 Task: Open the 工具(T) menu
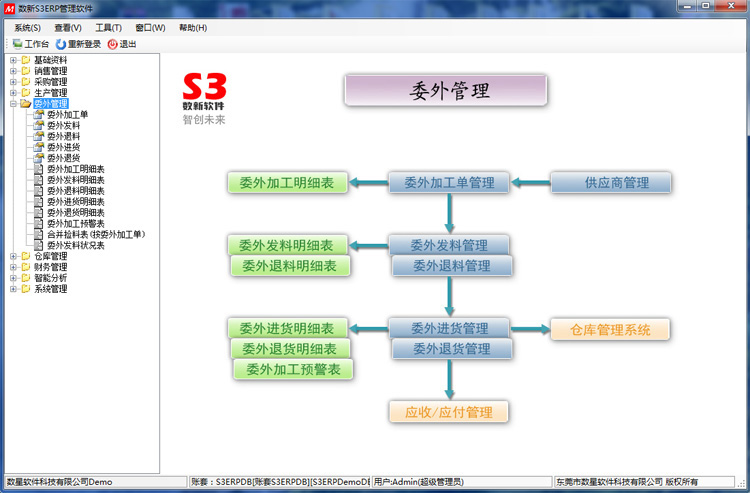109,28
